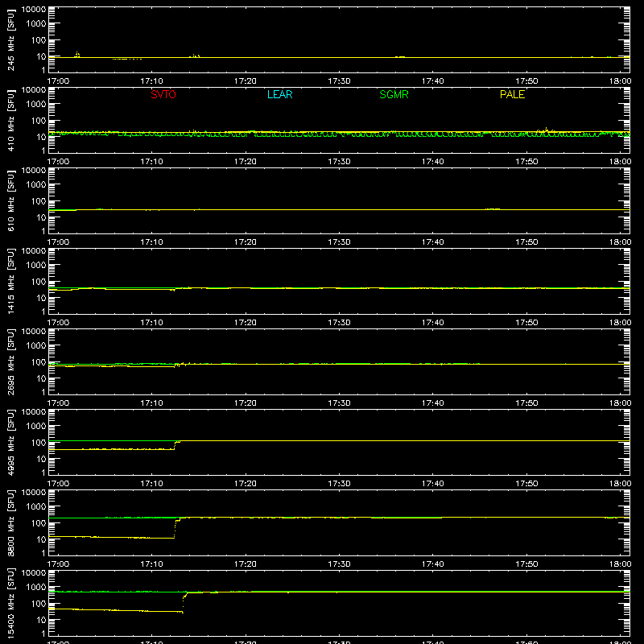
Task: Click the 17:30 time label below 410 MHz panel
Action: point(339,162)
